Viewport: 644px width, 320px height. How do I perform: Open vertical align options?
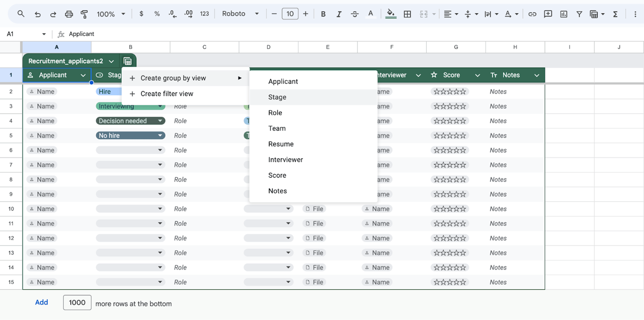pyautogui.click(x=471, y=14)
